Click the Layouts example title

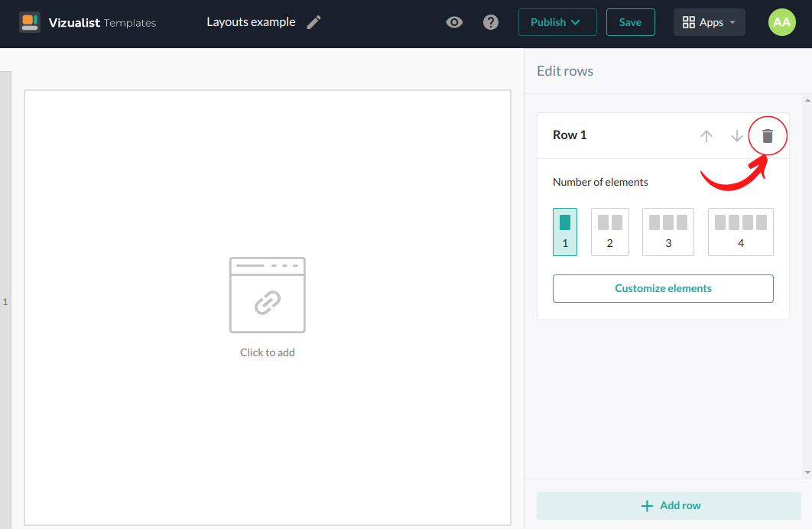pos(251,22)
